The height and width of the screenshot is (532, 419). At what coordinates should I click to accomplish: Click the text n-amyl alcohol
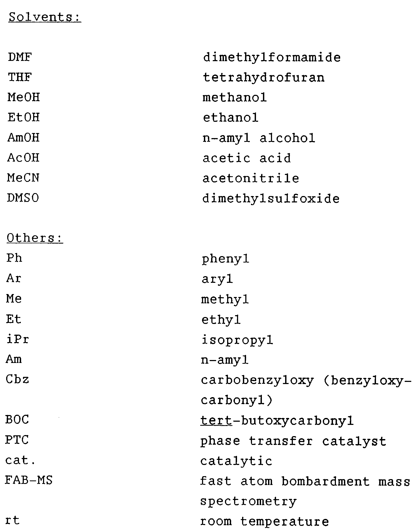point(259,138)
